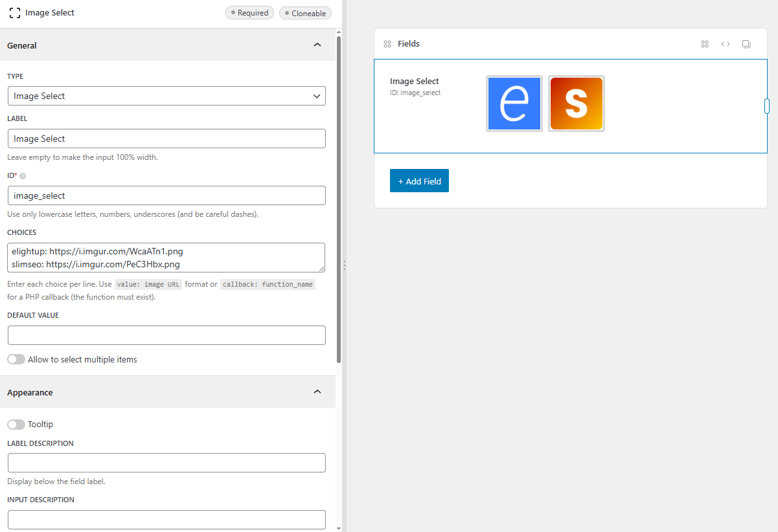Enable Allow to select multiple items

(x=17, y=359)
